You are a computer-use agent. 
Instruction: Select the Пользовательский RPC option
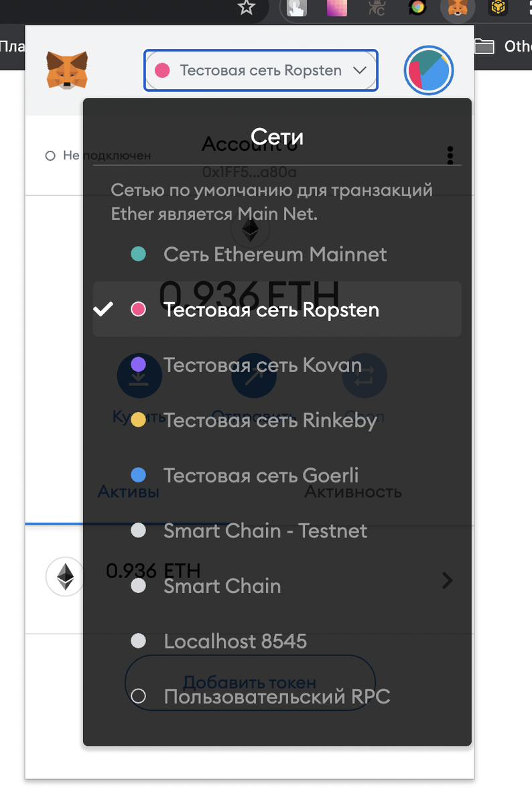click(x=277, y=696)
